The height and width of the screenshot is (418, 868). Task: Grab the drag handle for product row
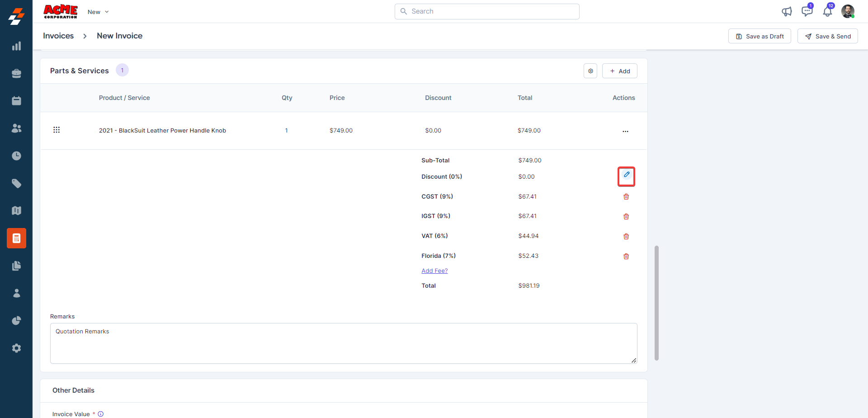point(57,130)
